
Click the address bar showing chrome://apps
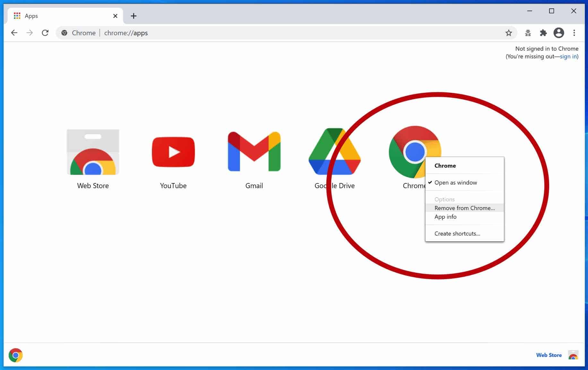pyautogui.click(x=286, y=33)
